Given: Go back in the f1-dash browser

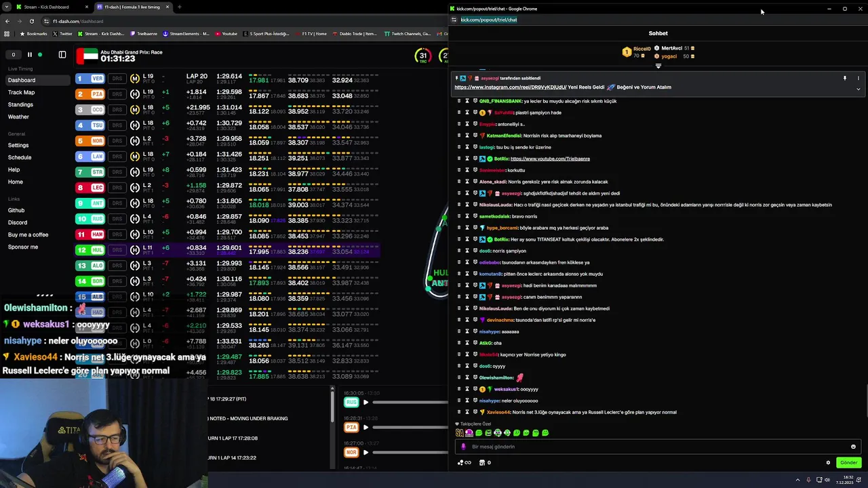Looking at the screenshot, I should pos(7,21).
